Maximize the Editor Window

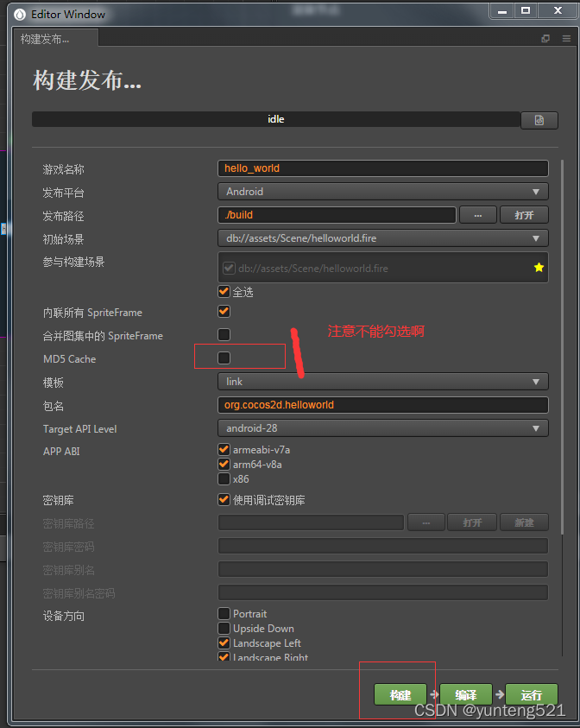coord(526,10)
